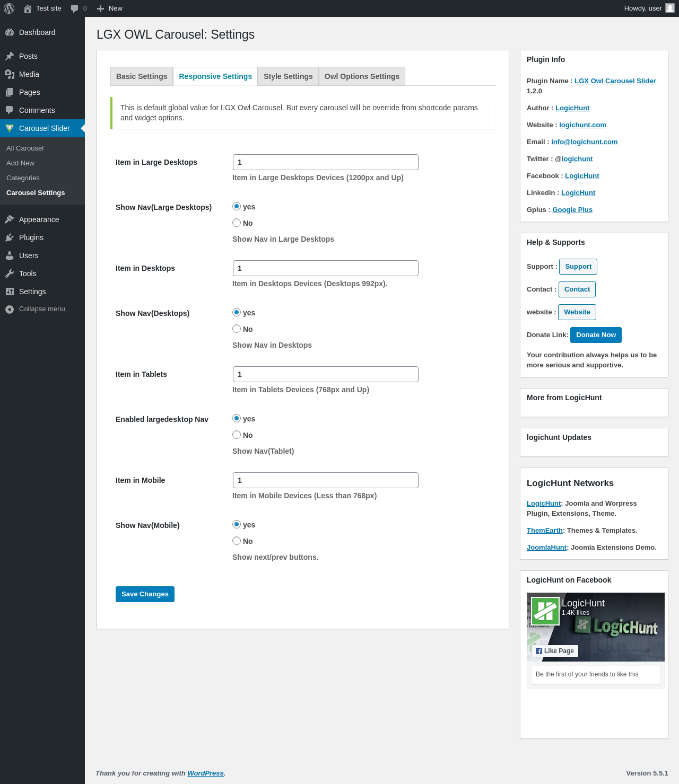
Task: Select No for Show Nav(Mobile)
Action: 237,541
